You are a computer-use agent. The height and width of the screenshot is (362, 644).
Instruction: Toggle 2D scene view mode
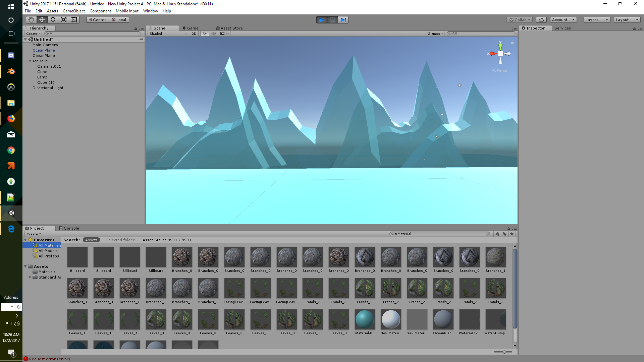click(194, 34)
